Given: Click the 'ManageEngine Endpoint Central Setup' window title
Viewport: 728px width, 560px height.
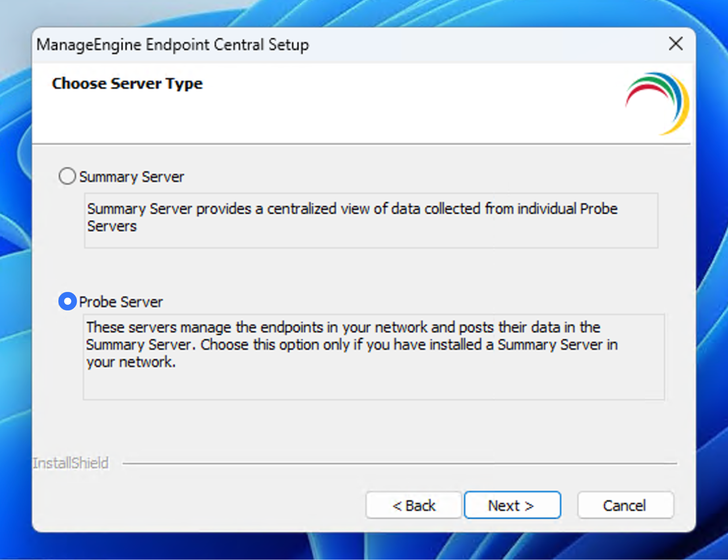Looking at the screenshot, I should 173,45.
